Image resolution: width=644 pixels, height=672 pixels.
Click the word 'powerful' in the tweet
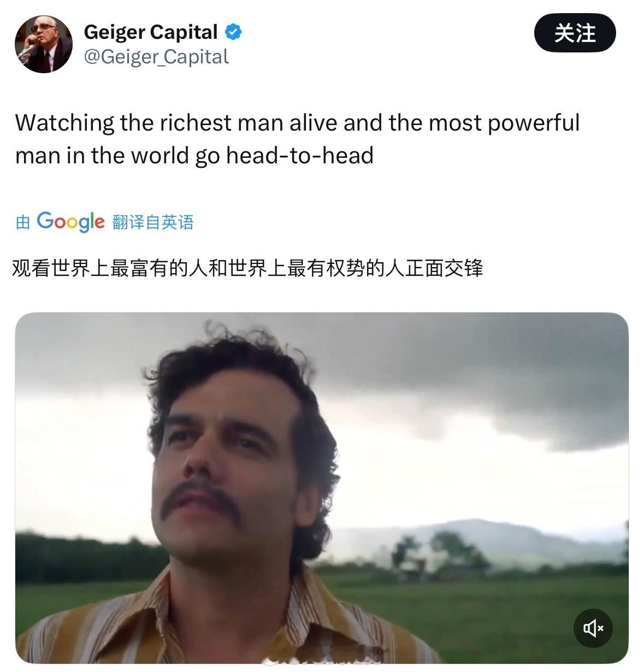click(x=533, y=123)
